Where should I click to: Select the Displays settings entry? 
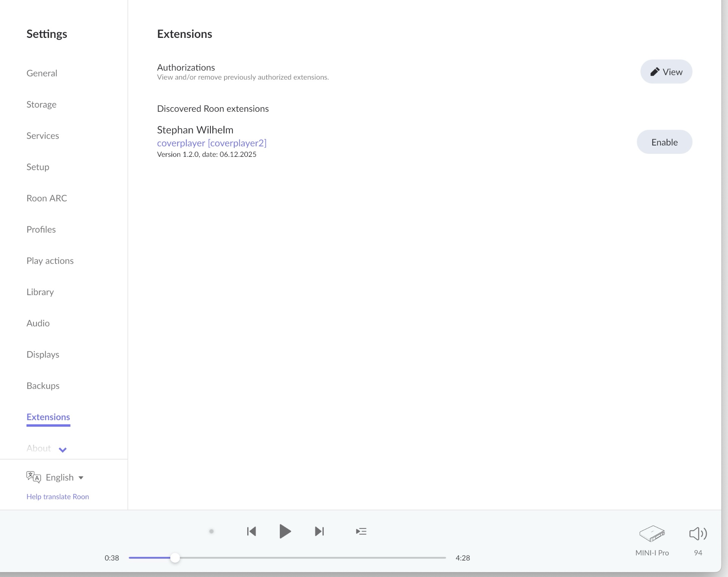43,355
